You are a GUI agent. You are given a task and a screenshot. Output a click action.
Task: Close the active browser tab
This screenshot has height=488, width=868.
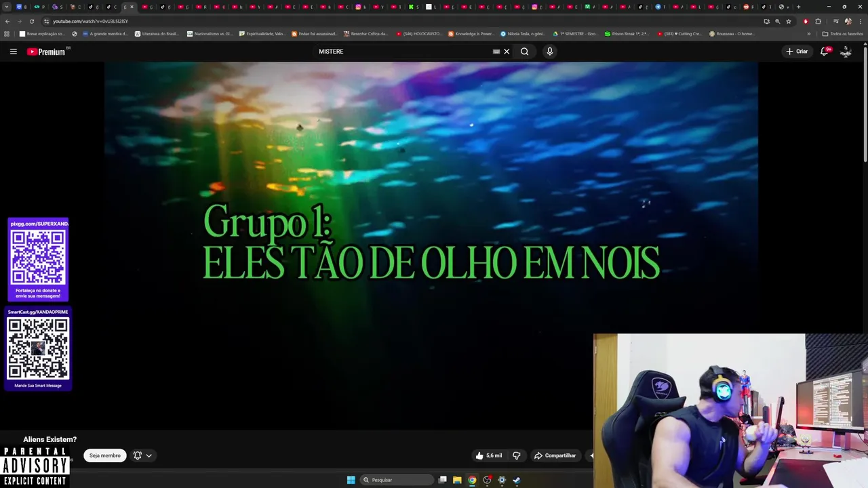pyautogui.click(x=132, y=7)
